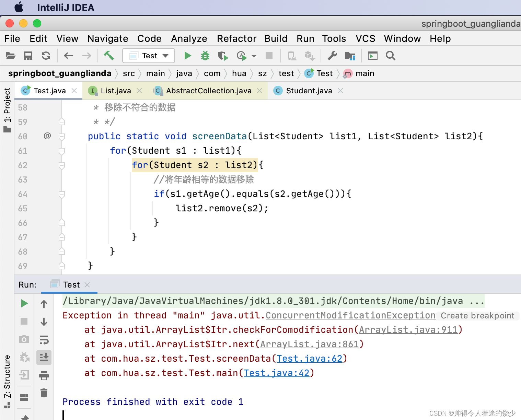Open the Test run configuration dropdown
The width and height of the screenshot is (521, 420).
[x=149, y=56]
